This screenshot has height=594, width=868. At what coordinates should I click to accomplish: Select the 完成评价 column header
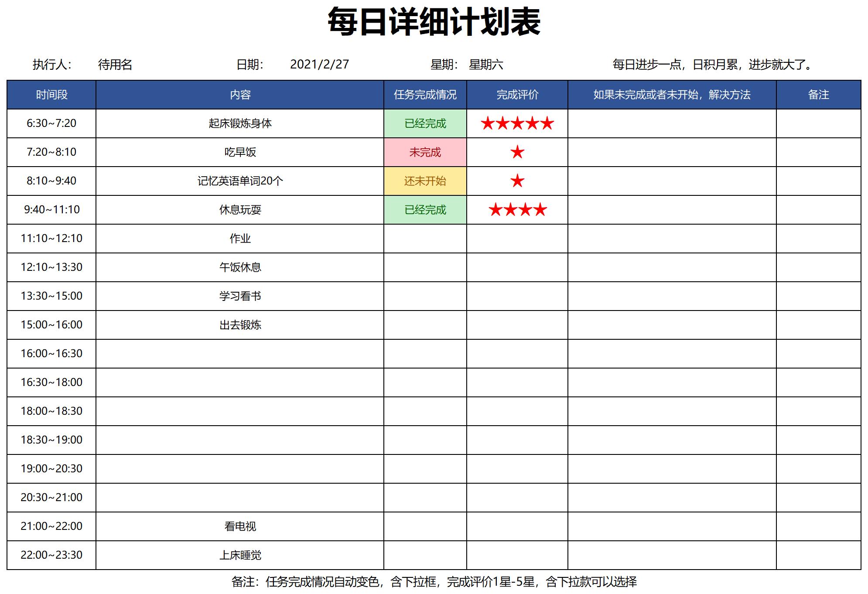[x=517, y=95]
